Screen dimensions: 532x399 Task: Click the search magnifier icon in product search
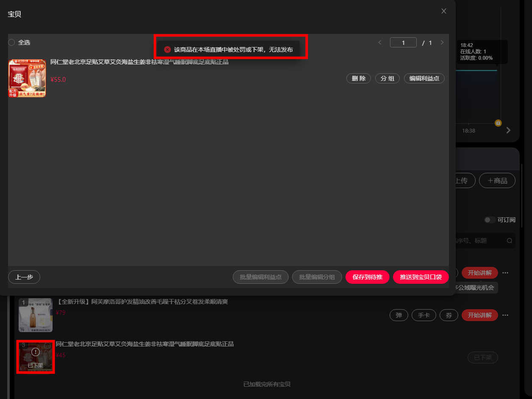coord(510,241)
